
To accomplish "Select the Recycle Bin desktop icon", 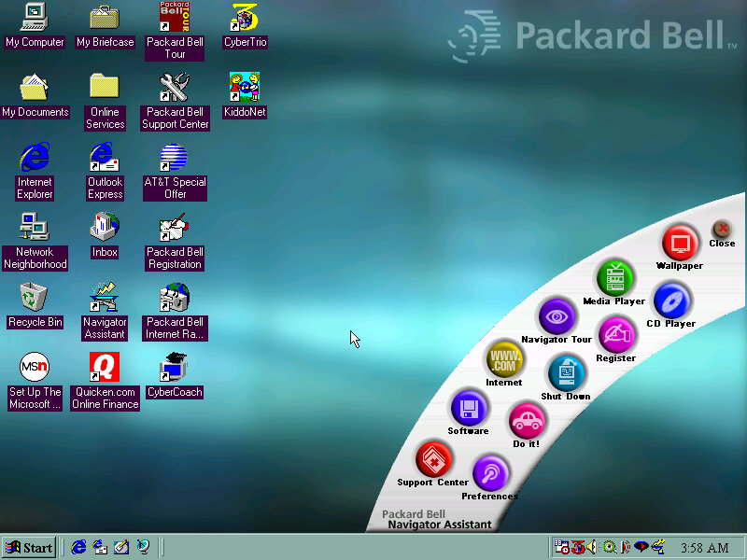I will coord(35,298).
